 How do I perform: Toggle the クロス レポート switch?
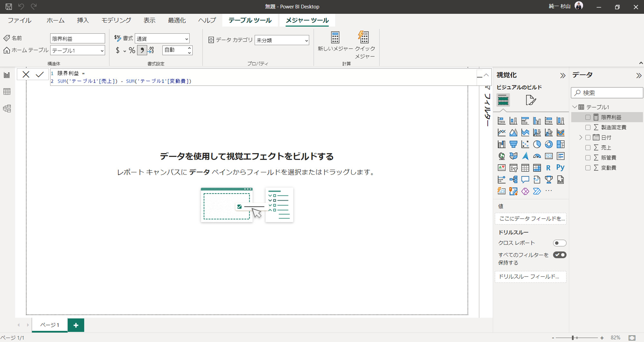point(559,243)
